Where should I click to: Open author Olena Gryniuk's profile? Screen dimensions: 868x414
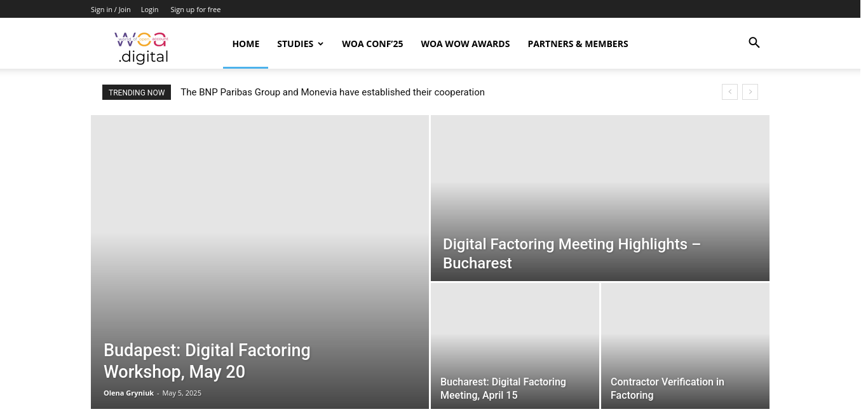click(128, 393)
